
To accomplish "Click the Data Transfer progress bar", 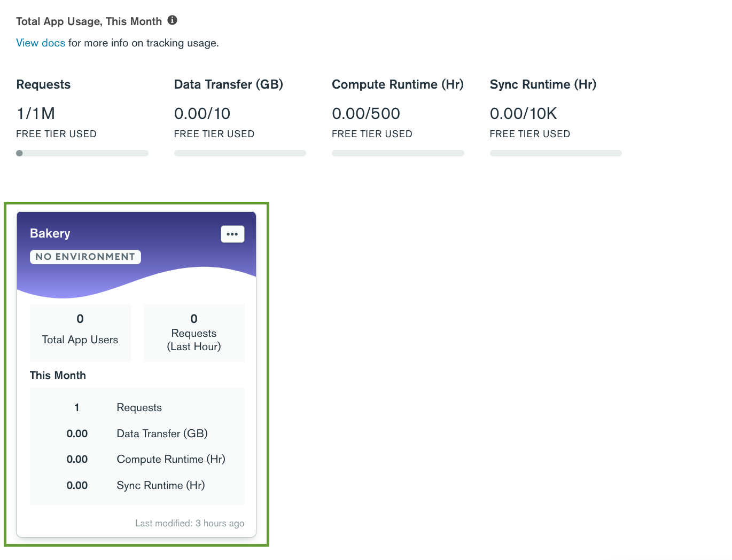I will [240, 153].
